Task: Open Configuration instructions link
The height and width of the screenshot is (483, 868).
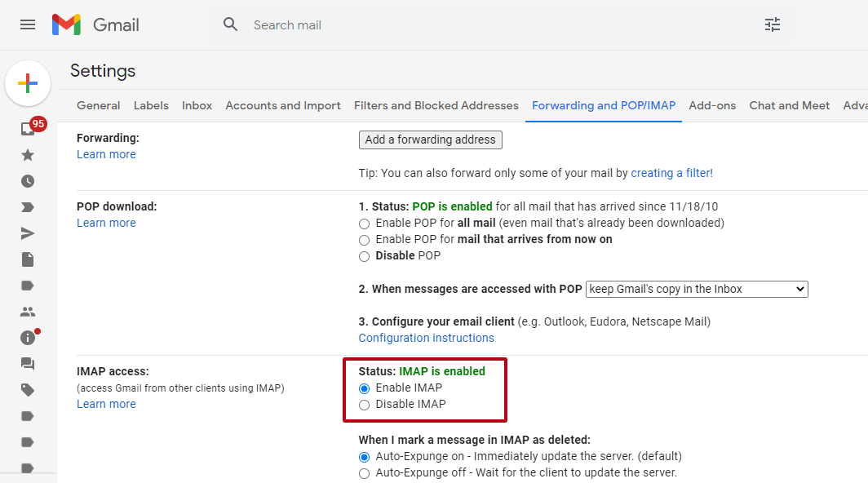Action: 426,338
